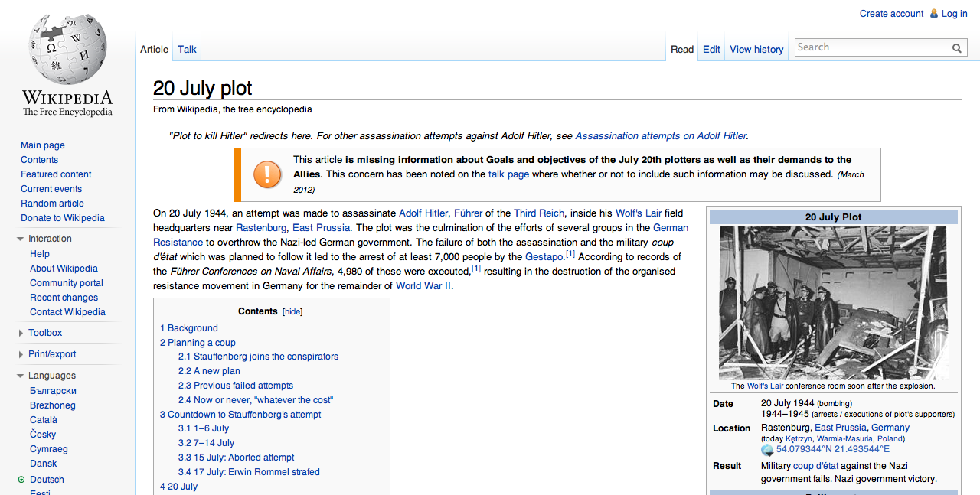Screen dimensions: 980x495
Task: Open the talk page link in notice
Action: (x=508, y=174)
